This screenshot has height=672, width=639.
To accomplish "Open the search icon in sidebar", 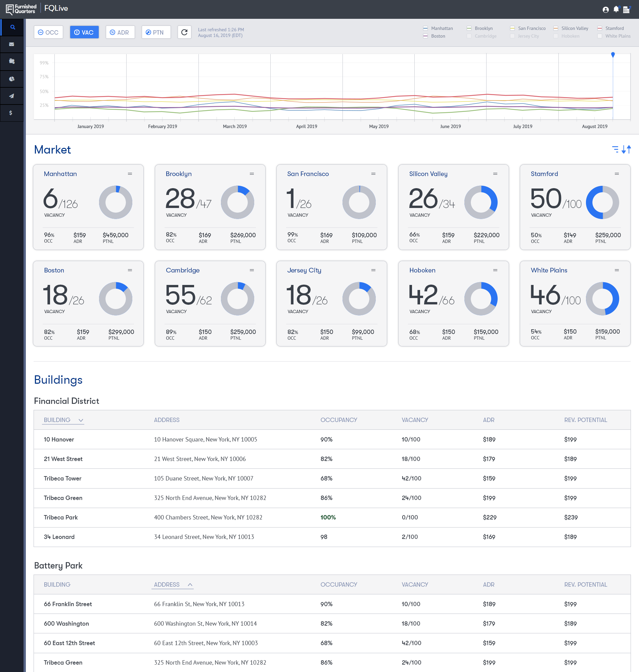I will pos(13,27).
